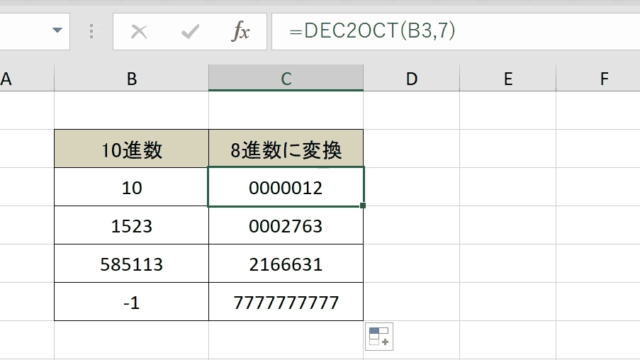This screenshot has width=640, height=360.
Task: Open the Auto Fill Options icon
Action: 379,337
